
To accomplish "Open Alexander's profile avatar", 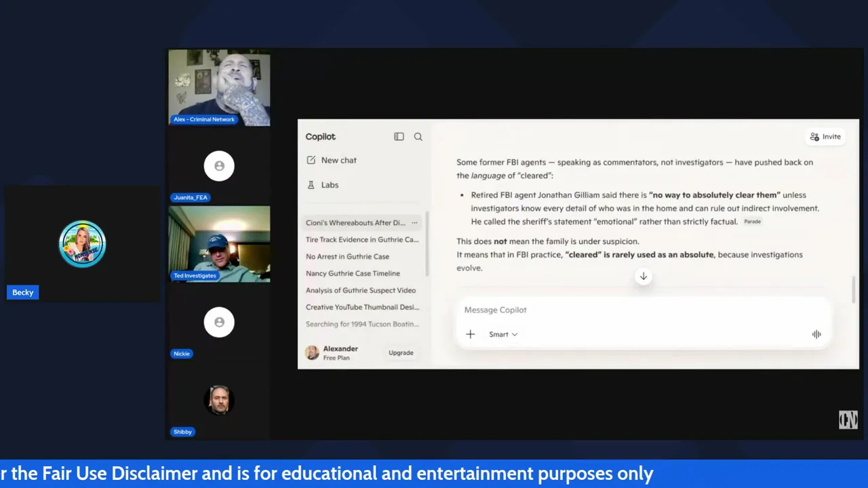I will point(312,352).
